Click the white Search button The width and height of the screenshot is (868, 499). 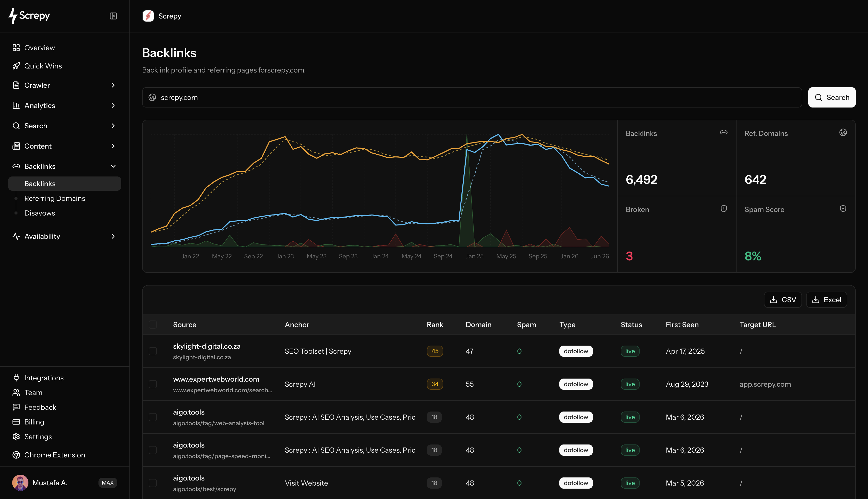[x=832, y=97]
